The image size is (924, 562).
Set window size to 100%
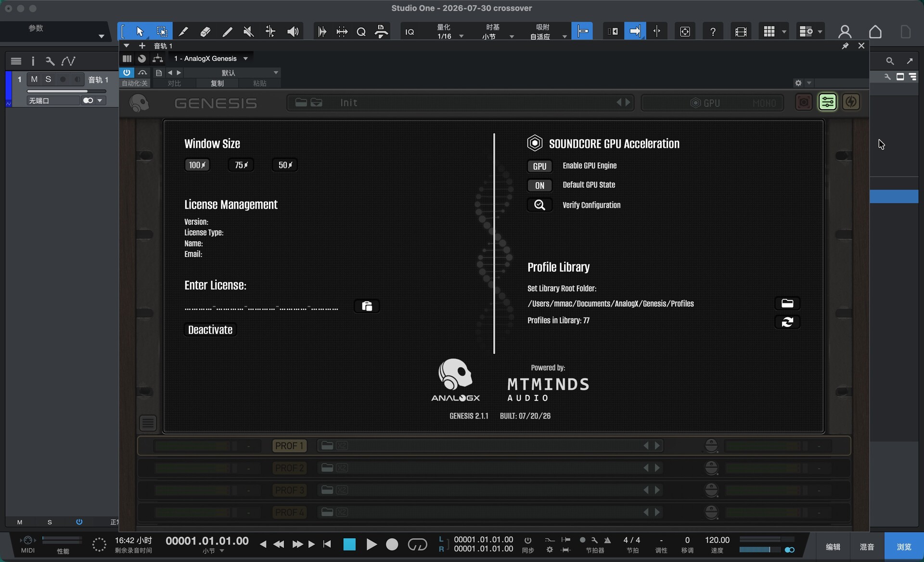tap(197, 165)
